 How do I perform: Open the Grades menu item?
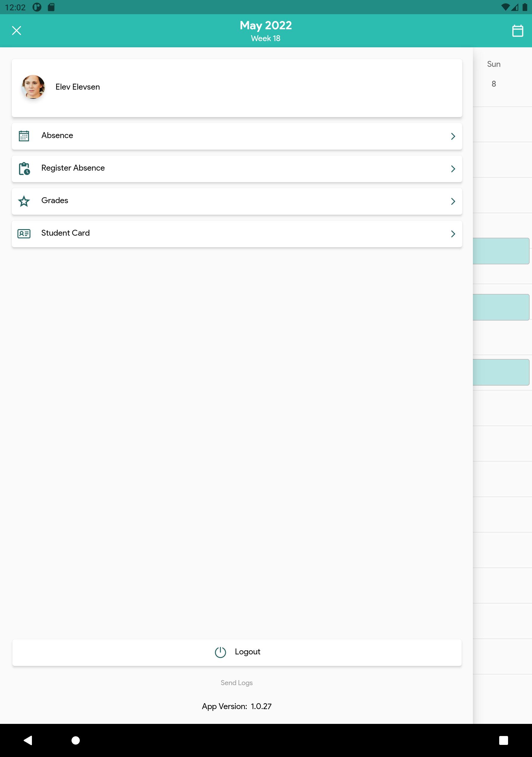[237, 201]
